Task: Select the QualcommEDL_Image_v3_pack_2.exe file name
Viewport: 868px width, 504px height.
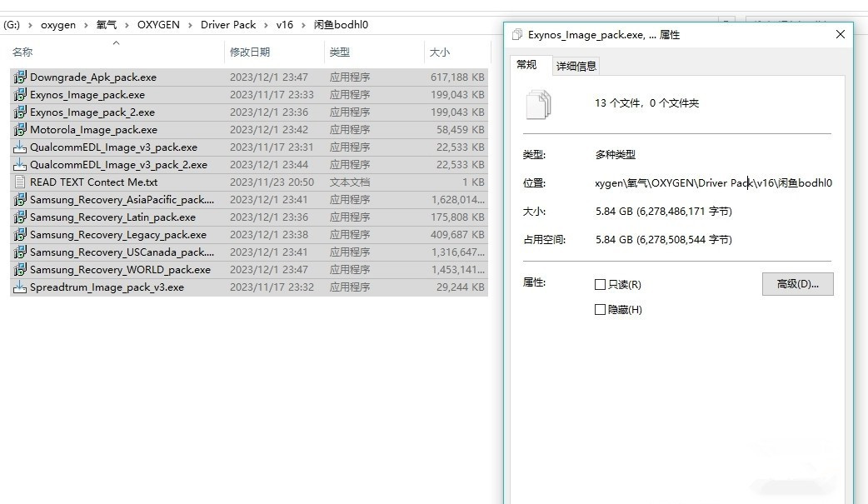Action: (x=118, y=164)
